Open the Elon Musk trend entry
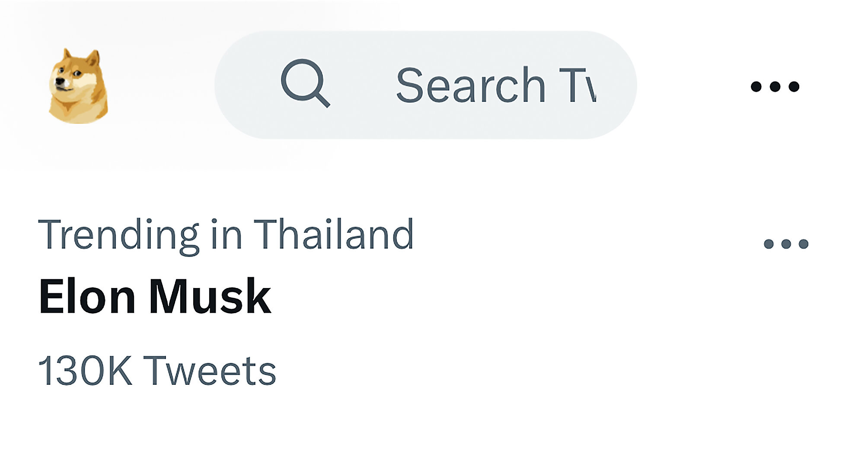The width and height of the screenshot is (868, 453). point(155,297)
